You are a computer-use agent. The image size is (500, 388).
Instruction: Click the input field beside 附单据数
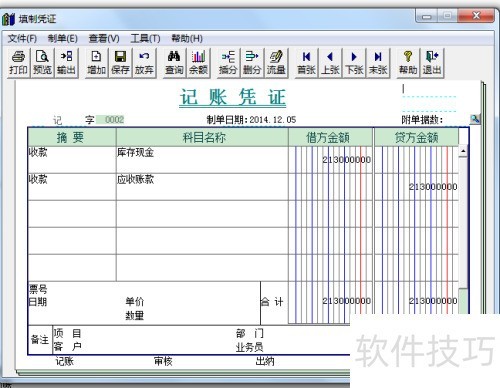click(456, 120)
